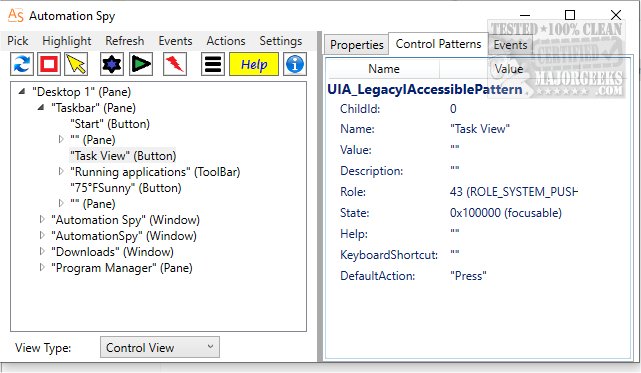Image resolution: width=641 pixels, height=373 pixels.
Task: Switch to the Events tab in right pane
Action: pyautogui.click(x=510, y=44)
